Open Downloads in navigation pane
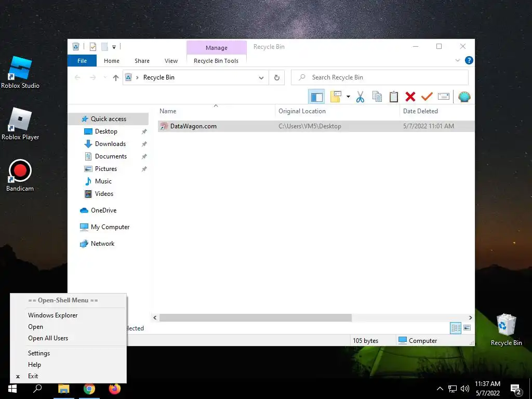This screenshot has height=399, width=532. point(110,144)
